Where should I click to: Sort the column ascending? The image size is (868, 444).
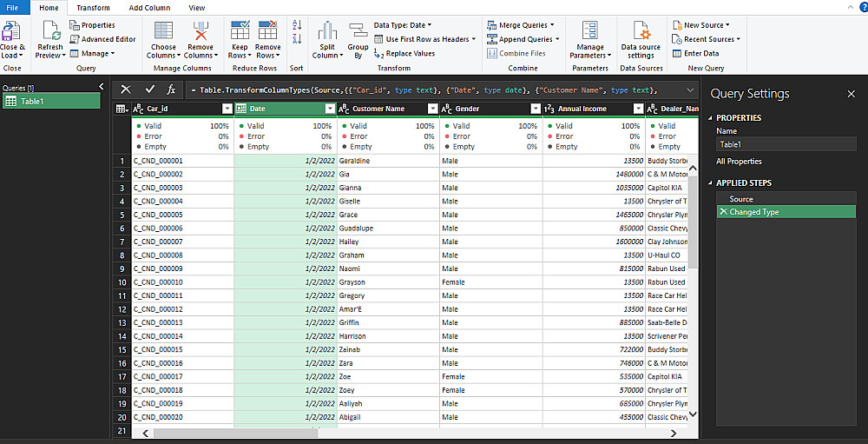pyautogui.click(x=297, y=25)
